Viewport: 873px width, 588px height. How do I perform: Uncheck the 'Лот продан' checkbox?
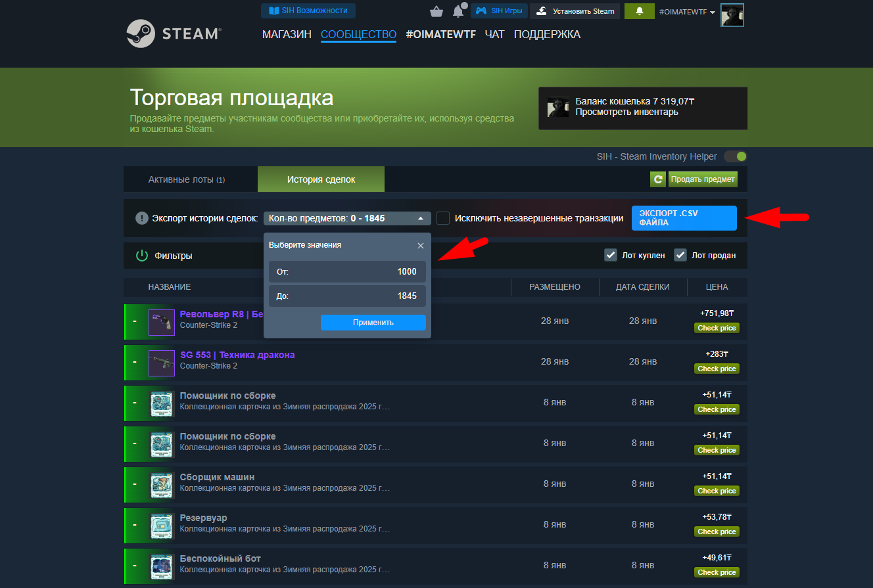pyautogui.click(x=680, y=255)
